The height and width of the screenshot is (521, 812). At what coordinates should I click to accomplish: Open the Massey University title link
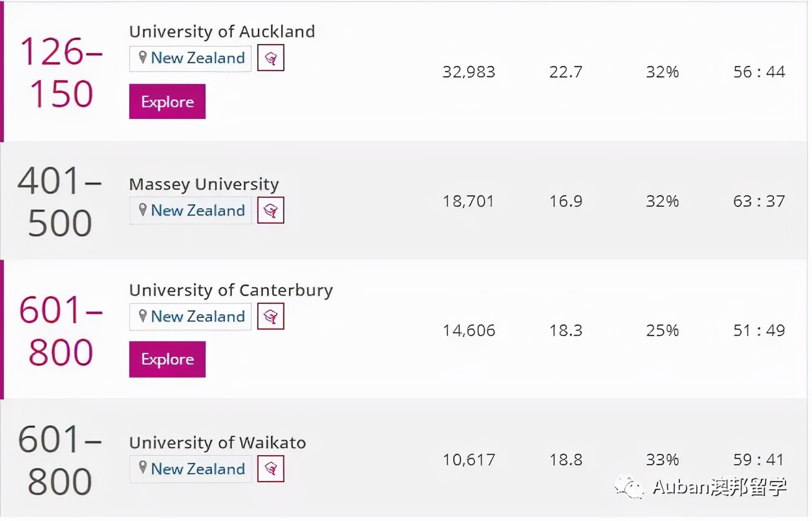click(204, 184)
